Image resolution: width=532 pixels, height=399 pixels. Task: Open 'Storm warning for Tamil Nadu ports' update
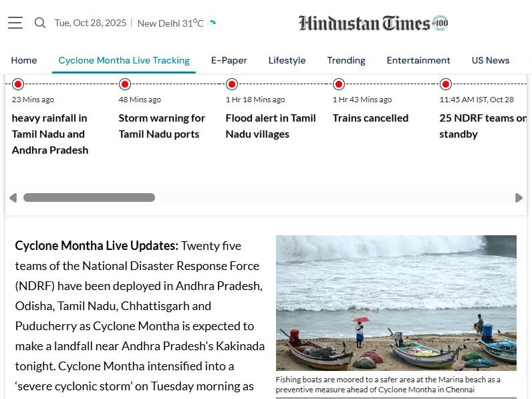pos(162,126)
